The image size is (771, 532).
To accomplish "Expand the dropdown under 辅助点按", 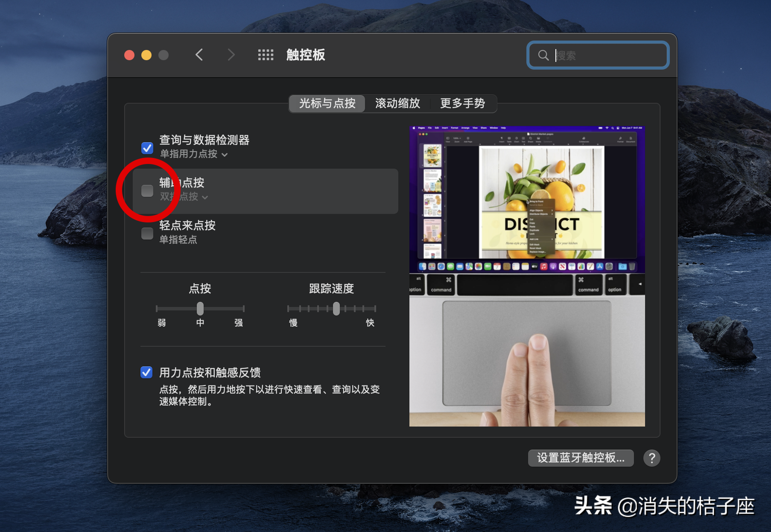I will tap(184, 197).
